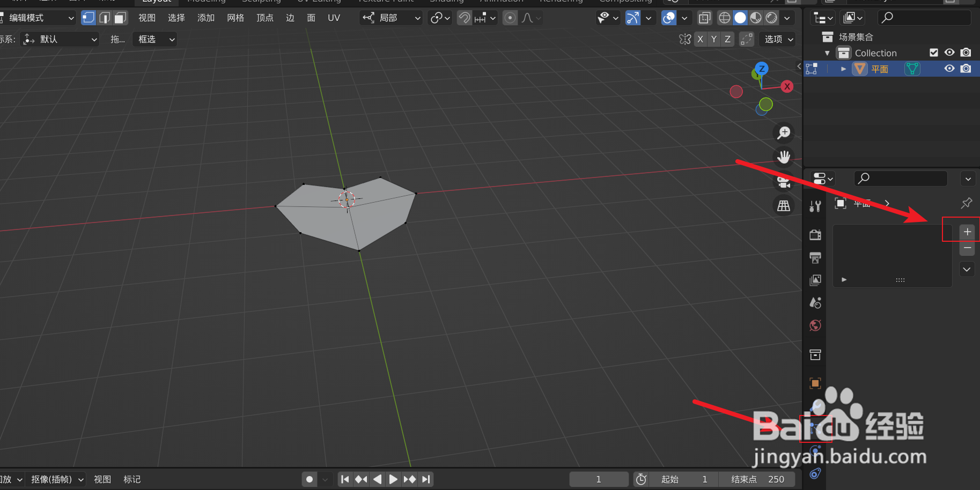Jump to the timeline start frame
The height and width of the screenshot is (490, 980).
click(x=345, y=479)
